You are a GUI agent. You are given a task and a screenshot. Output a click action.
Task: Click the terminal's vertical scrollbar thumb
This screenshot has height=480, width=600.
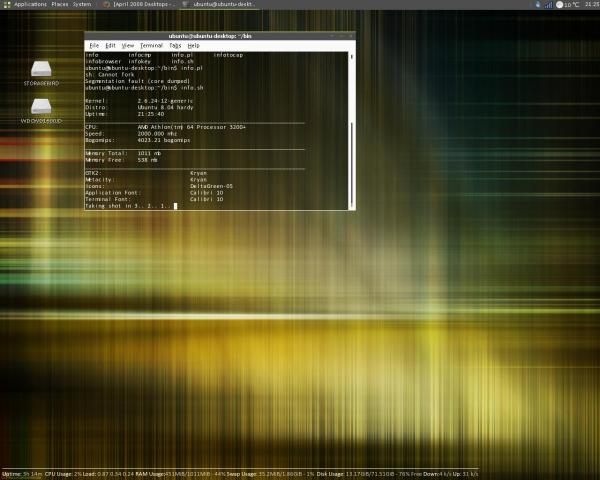[x=351, y=163]
